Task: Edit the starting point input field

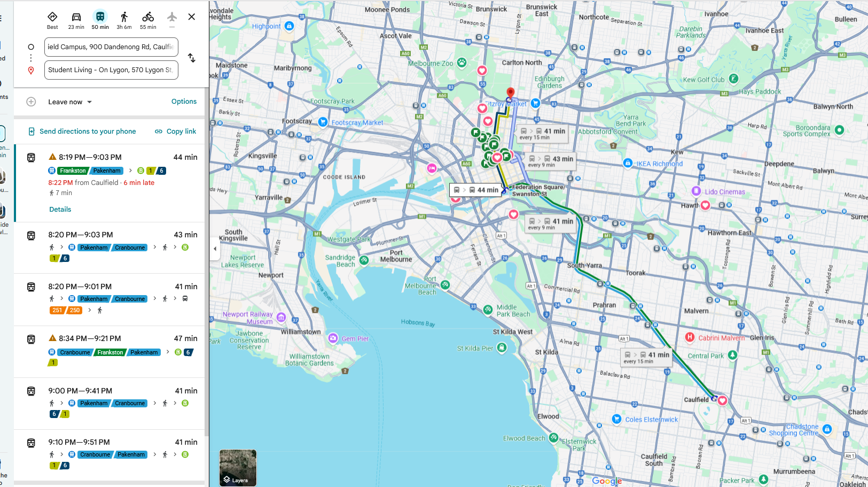Action: coord(111,47)
